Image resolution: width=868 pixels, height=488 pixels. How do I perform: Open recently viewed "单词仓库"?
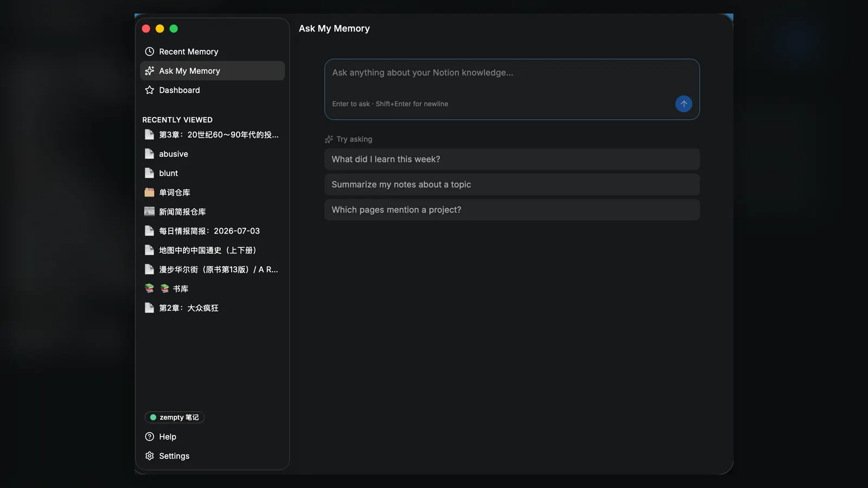click(x=212, y=192)
